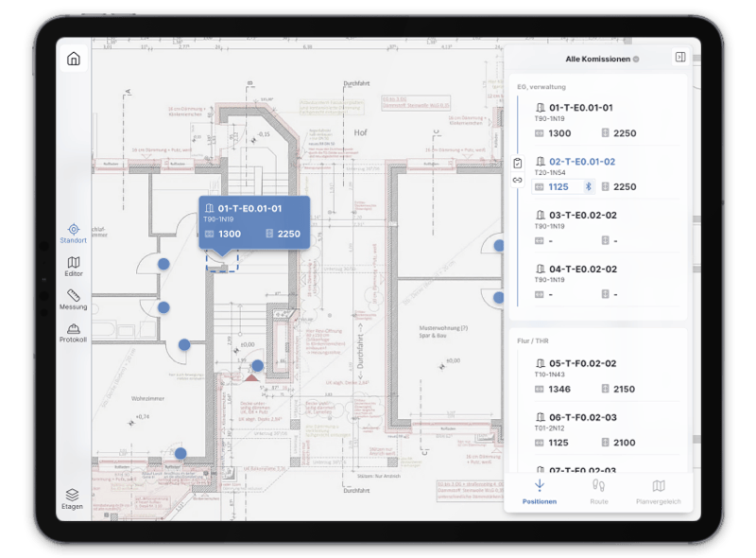Viewport: 756px width, 558px height.
Task: Open the Etagen floors selector
Action: coord(73,499)
